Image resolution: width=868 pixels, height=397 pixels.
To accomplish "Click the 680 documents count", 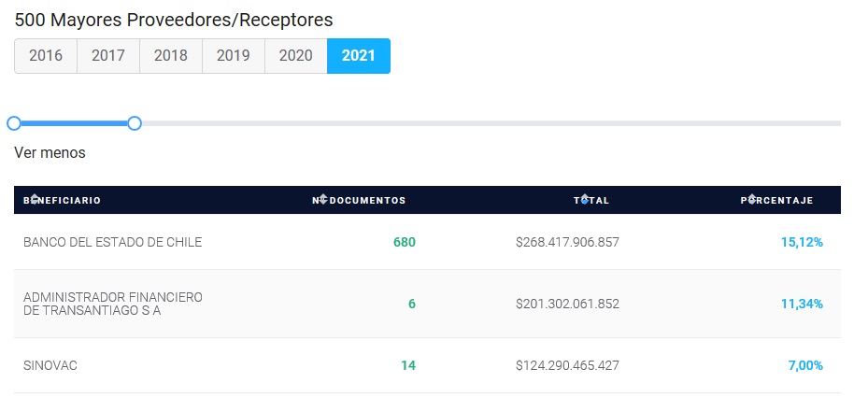I will [x=405, y=242].
